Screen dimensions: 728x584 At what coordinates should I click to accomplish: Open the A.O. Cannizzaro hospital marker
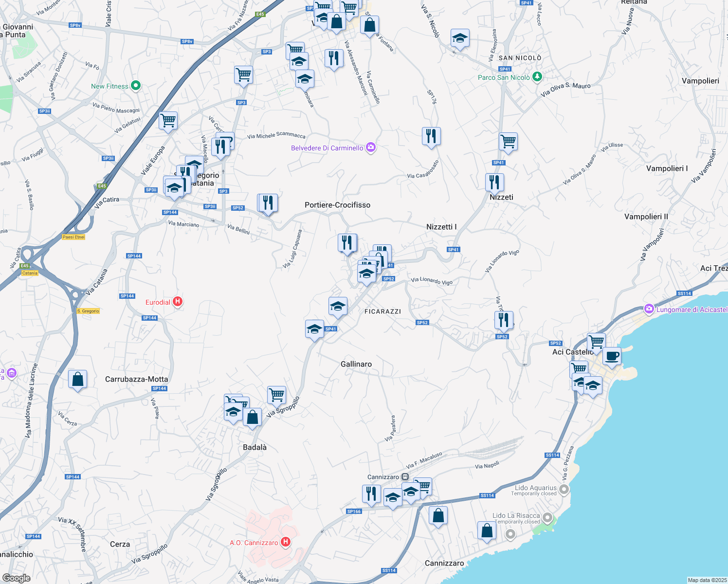(x=286, y=541)
